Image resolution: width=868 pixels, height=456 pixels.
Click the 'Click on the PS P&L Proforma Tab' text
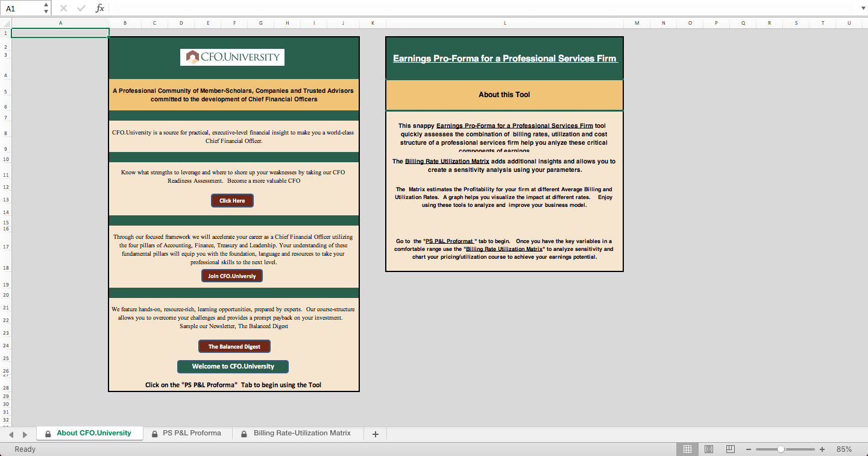click(x=233, y=385)
